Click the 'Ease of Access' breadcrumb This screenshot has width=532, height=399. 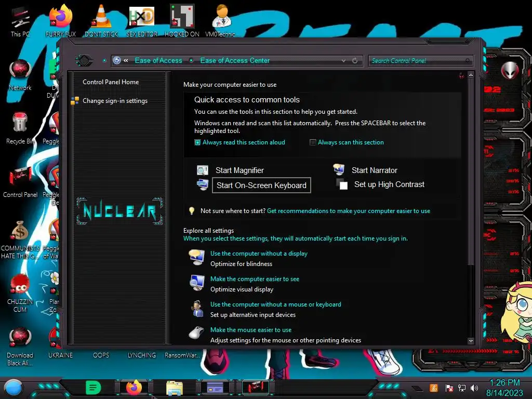tap(158, 60)
